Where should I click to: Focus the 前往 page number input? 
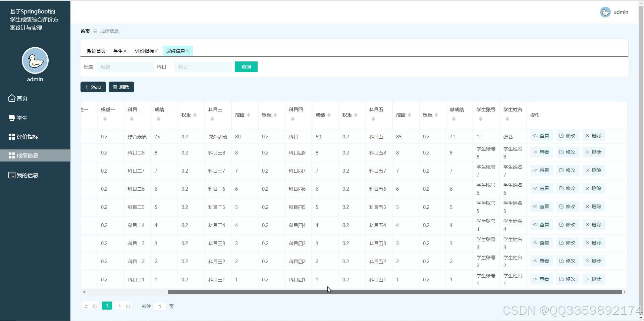(x=160, y=306)
